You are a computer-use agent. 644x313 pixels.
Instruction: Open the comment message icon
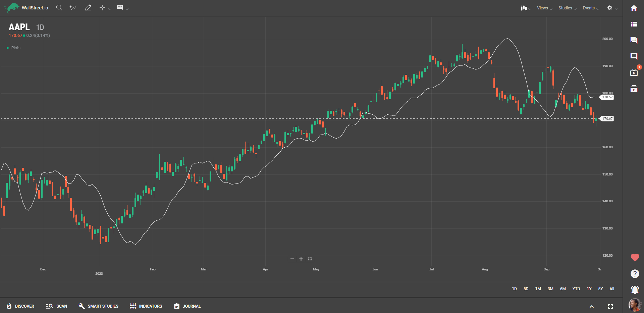click(634, 56)
